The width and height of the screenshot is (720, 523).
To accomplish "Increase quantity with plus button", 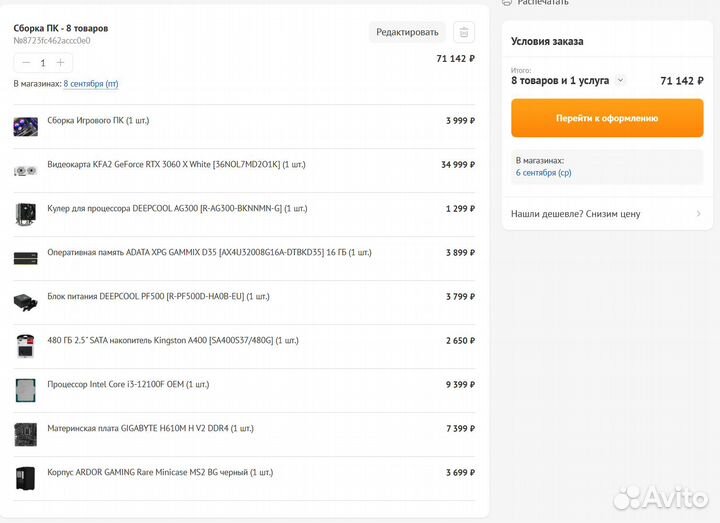I will 60,62.
